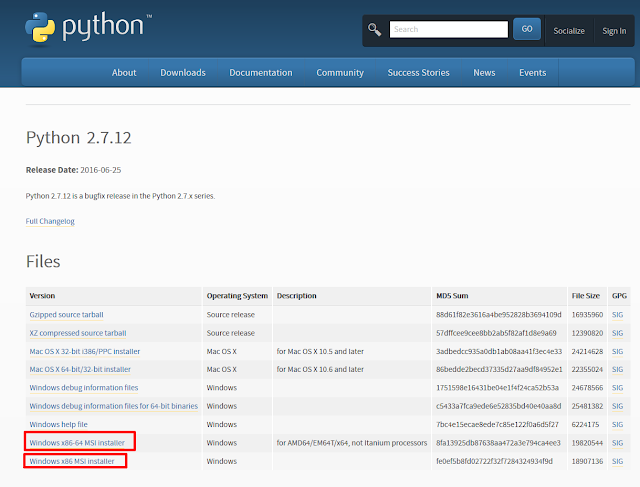640x487 pixels.
Task: Open SIG link for Mac 32-bit installer row
Action: (x=617, y=351)
